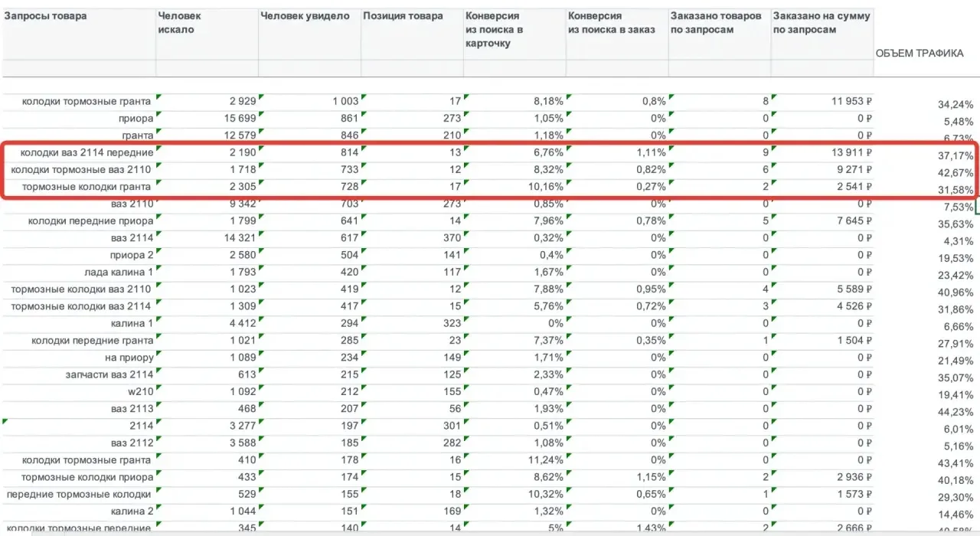Click ordered sum "2 936 ₽"
Image resolution: width=980 pixels, height=536 pixels.
pyautogui.click(x=854, y=476)
